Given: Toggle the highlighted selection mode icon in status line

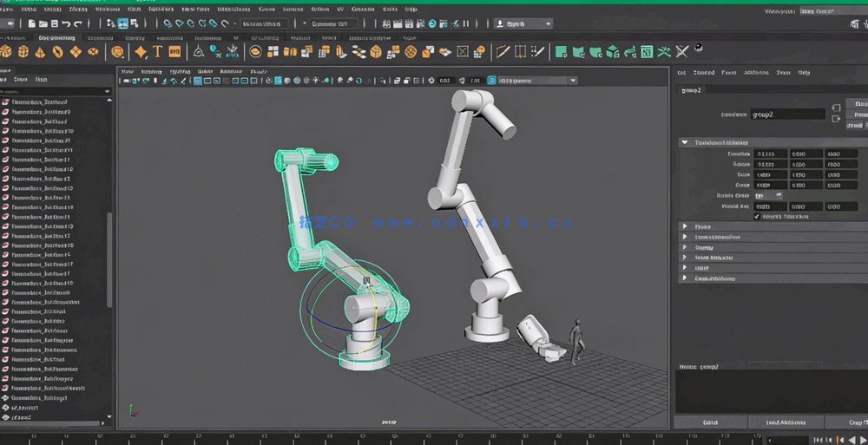Looking at the screenshot, I should point(122,23).
